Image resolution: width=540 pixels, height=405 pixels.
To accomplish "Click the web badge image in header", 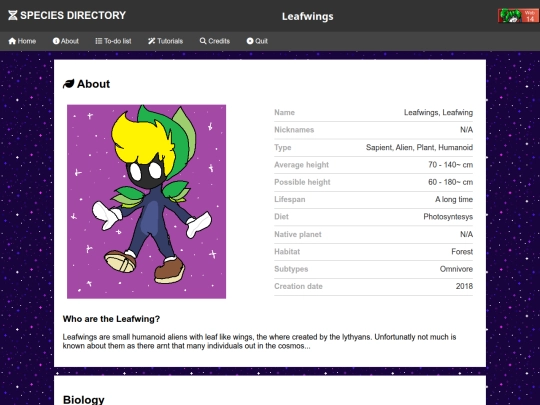I will point(518,16).
